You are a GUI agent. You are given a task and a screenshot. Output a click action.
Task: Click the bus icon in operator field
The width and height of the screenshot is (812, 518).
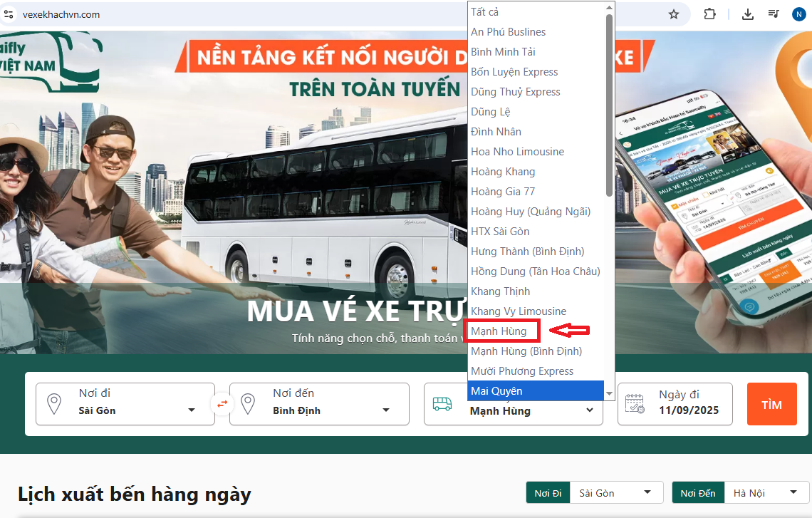pyautogui.click(x=442, y=404)
